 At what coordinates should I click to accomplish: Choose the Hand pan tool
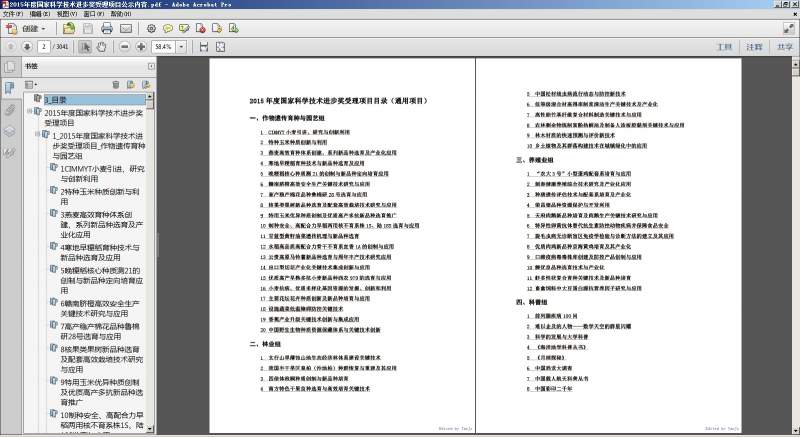(x=102, y=47)
